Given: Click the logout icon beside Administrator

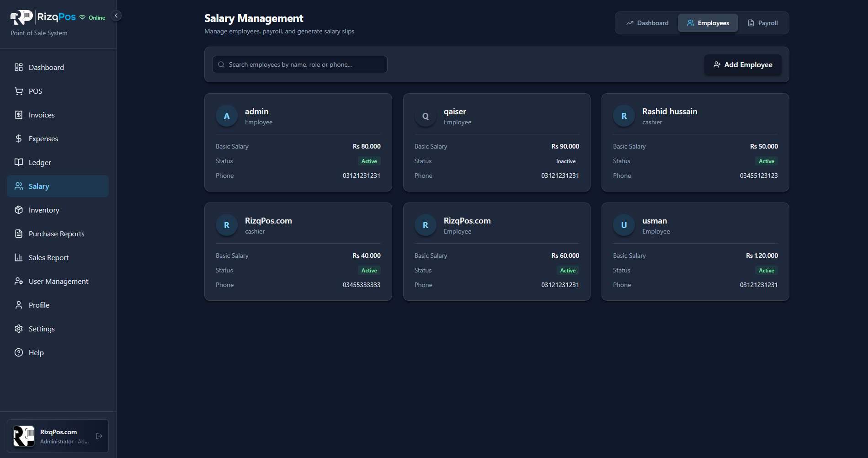Looking at the screenshot, I should coord(99,436).
